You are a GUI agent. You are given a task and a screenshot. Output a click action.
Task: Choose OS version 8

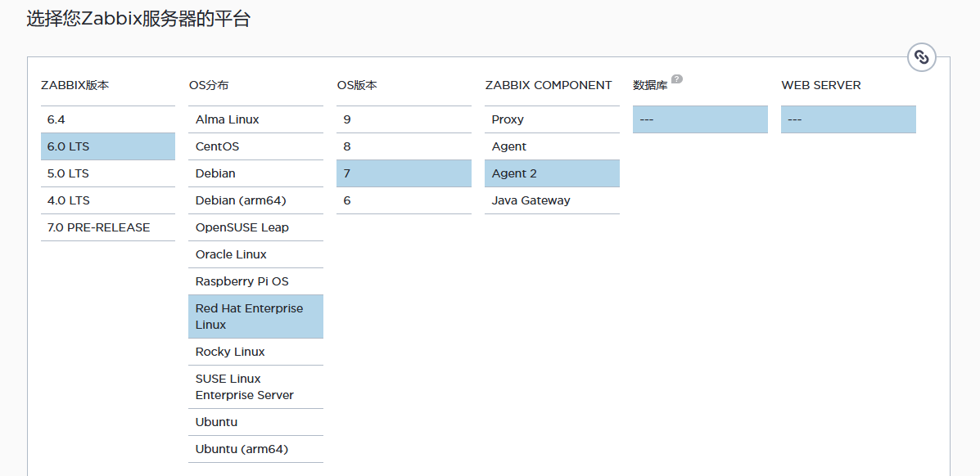404,146
